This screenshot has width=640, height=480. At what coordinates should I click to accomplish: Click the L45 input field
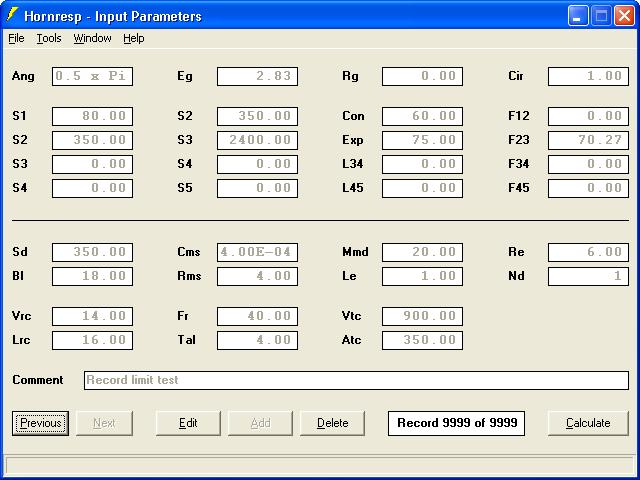tap(422, 188)
